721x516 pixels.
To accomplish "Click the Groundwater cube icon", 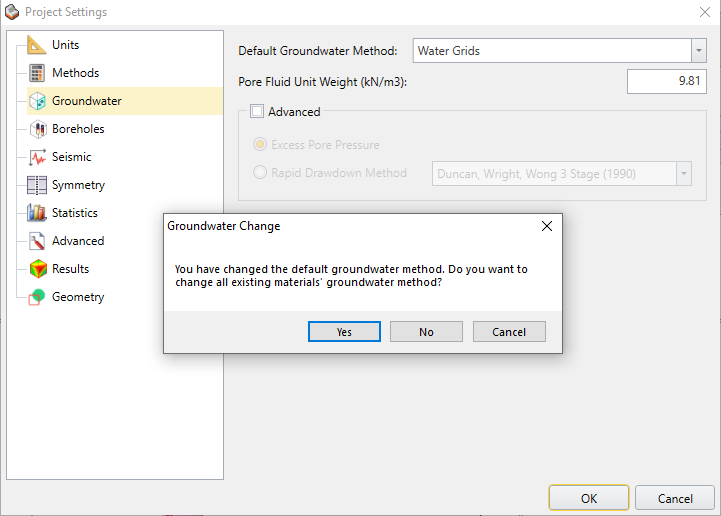I will [37, 101].
